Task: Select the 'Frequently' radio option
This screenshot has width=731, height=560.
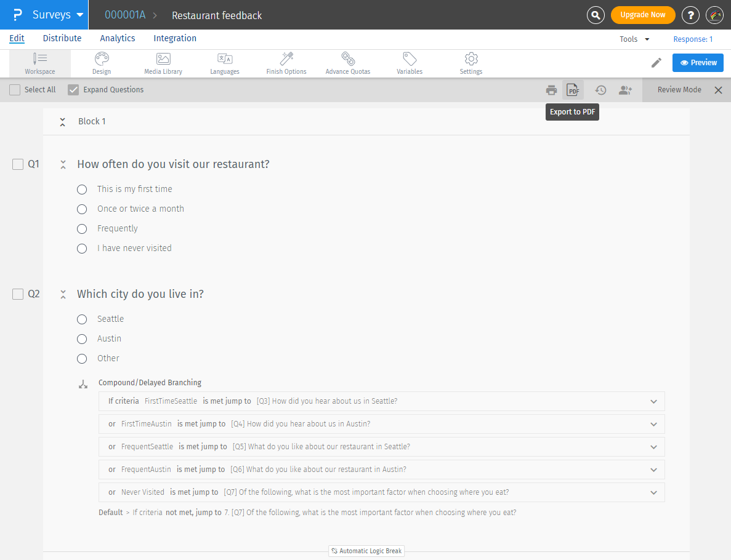Action: (82, 229)
